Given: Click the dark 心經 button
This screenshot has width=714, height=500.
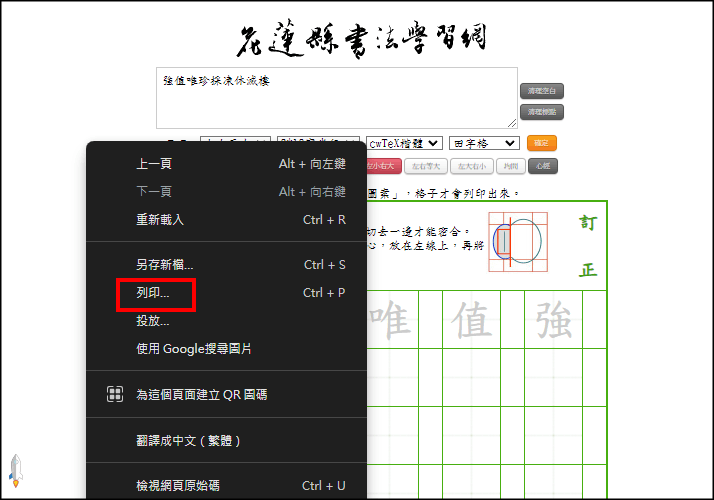Looking at the screenshot, I should pyautogui.click(x=543, y=166).
